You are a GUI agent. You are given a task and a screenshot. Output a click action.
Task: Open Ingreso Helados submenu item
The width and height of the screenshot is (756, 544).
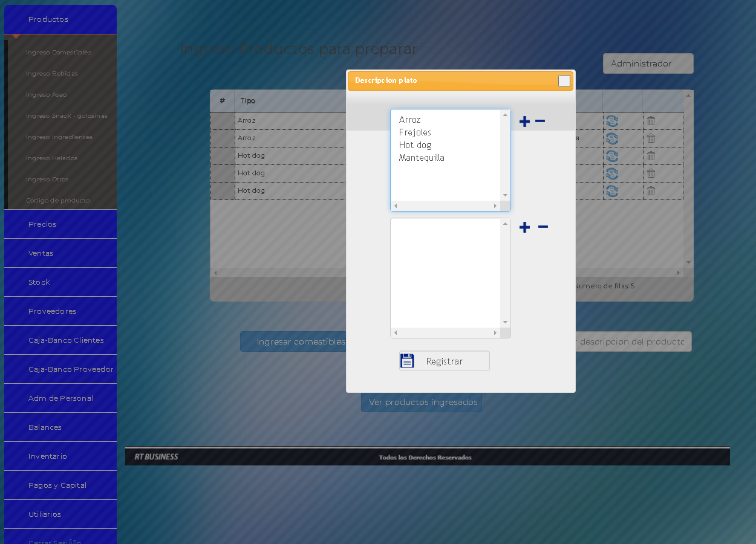[x=51, y=158]
